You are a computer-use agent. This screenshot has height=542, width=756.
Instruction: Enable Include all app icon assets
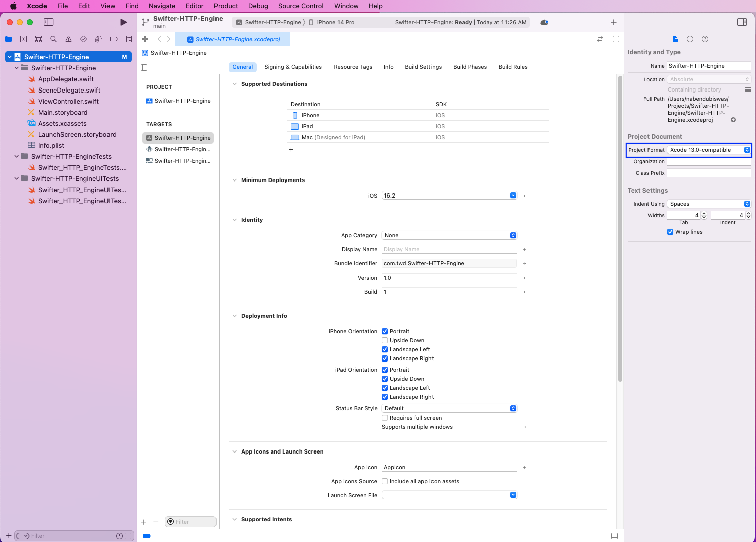(x=385, y=481)
